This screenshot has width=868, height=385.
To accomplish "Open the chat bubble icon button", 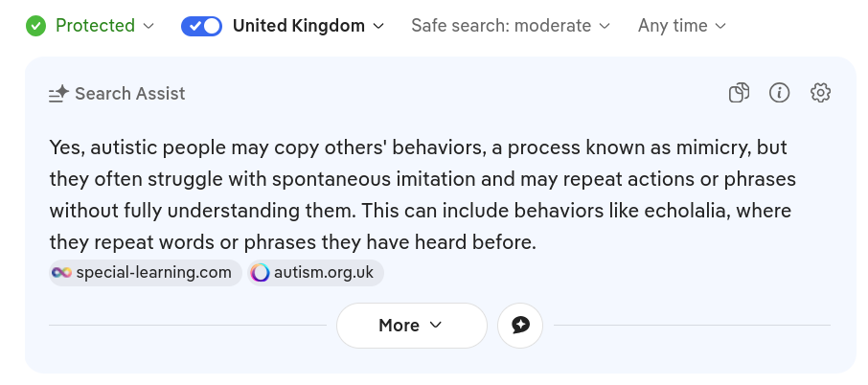I will click(520, 326).
